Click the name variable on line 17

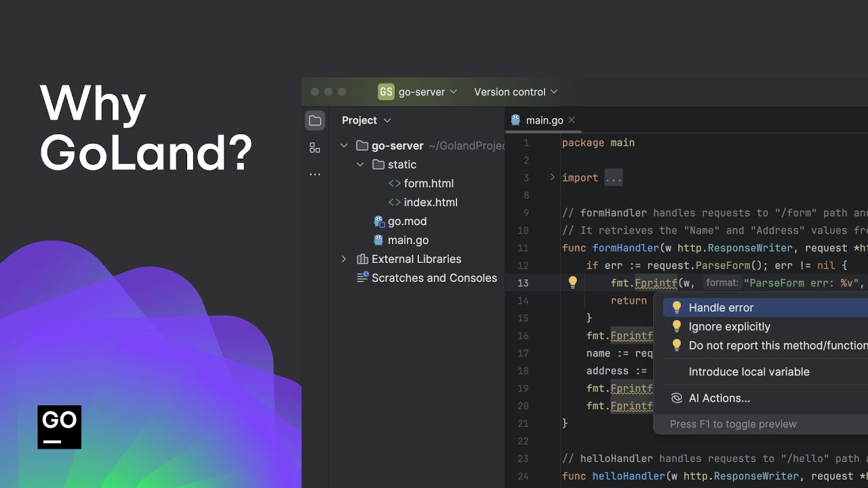(599, 354)
